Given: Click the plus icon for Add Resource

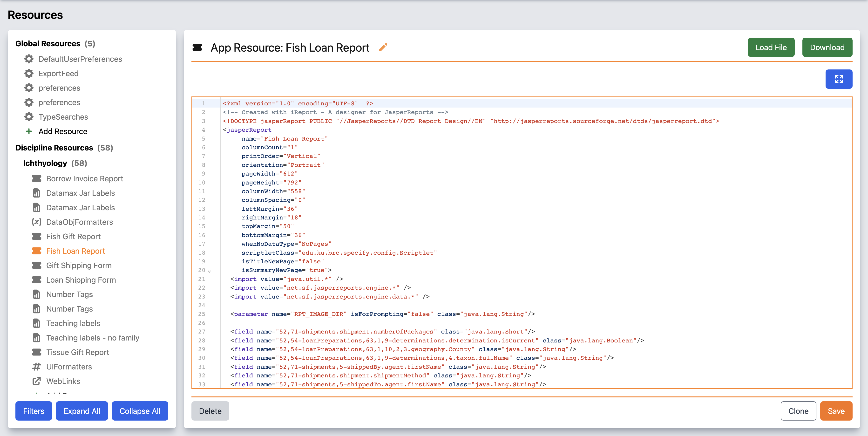Looking at the screenshot, I should point(29,131).
